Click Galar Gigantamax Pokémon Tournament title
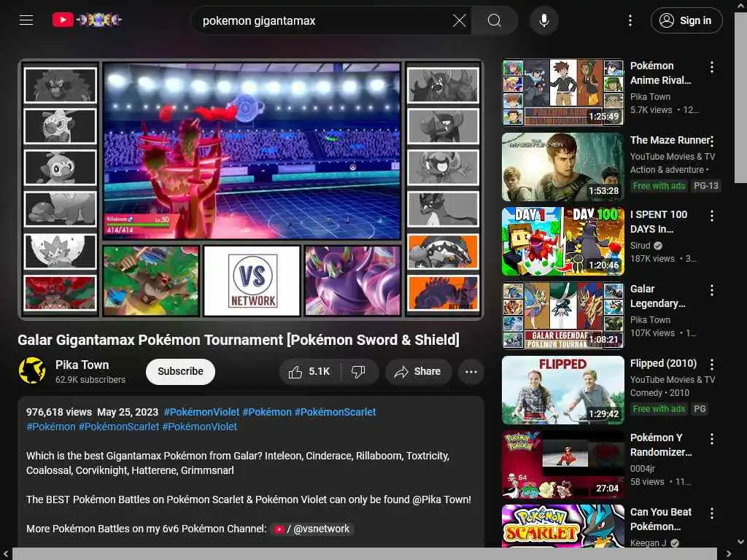Viewport: 747px width, 560px height. coord(239,340)
